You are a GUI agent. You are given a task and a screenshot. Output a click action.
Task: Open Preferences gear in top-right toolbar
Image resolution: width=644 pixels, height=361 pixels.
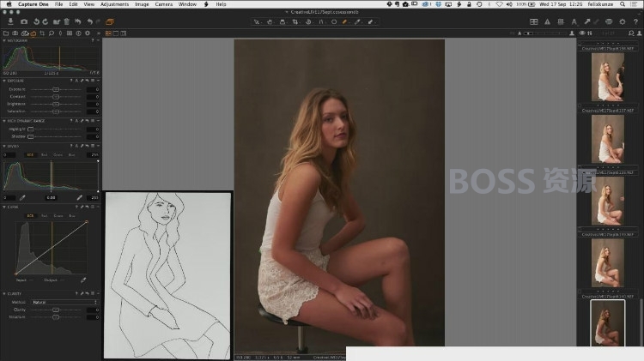(x=623, y=21)
